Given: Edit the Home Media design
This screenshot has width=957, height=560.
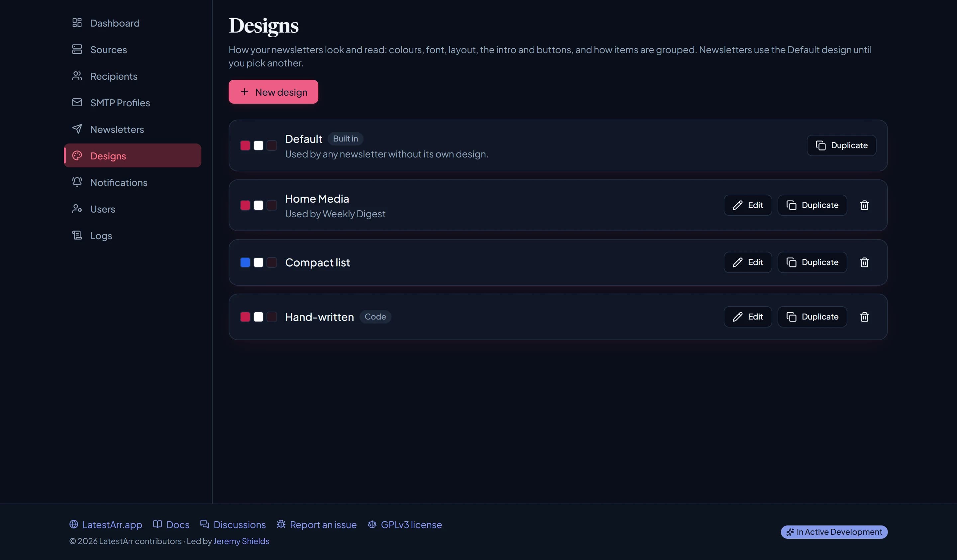Looking at the screenshot, I should (748, 205).
